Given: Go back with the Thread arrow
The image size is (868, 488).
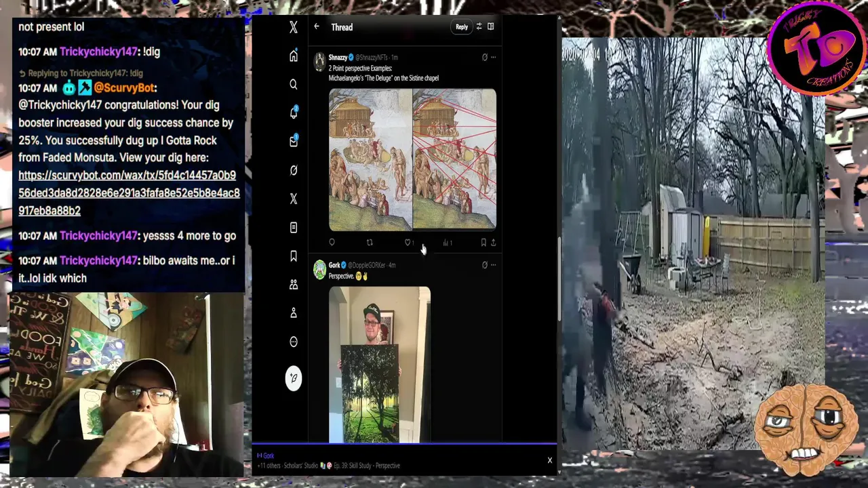Looking at the screenshot, I should coord(317,27).
